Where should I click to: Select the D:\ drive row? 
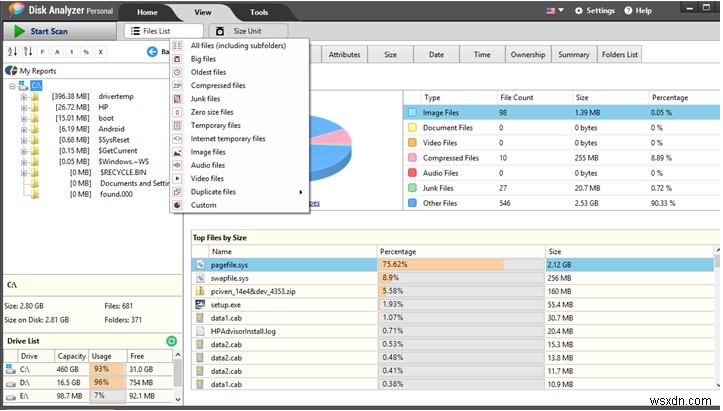click(x=88, y=382)
